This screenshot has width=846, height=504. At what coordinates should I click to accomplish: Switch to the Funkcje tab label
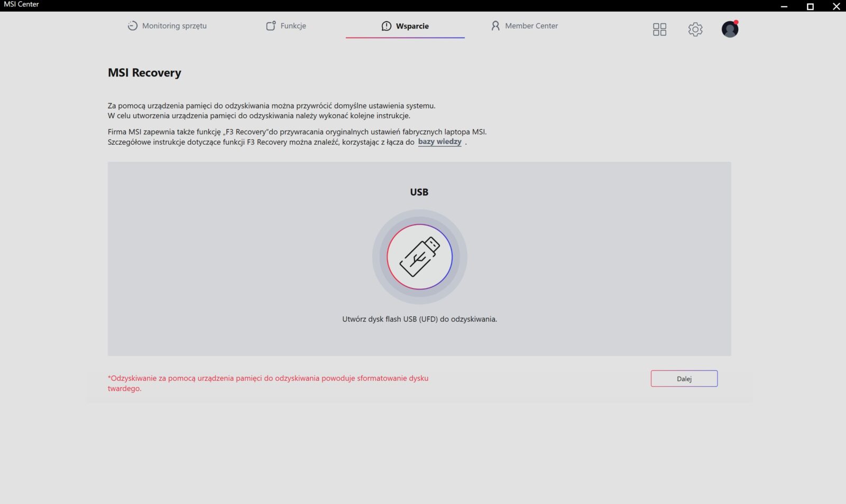click(x=293, y=26)
